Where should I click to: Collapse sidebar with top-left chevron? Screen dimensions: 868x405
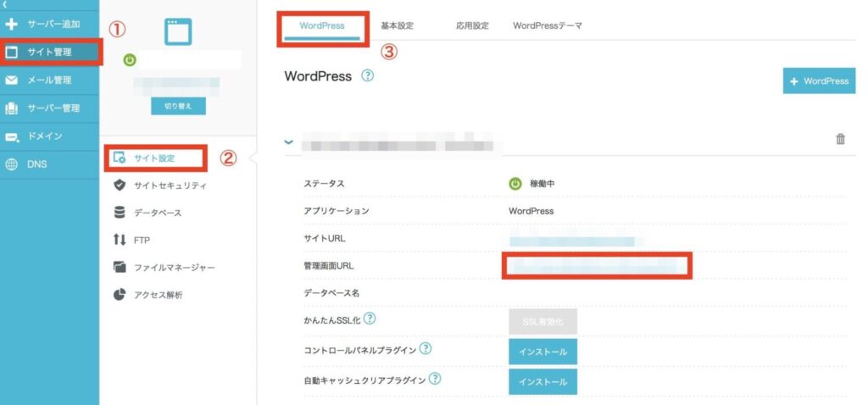pos(6,4)
